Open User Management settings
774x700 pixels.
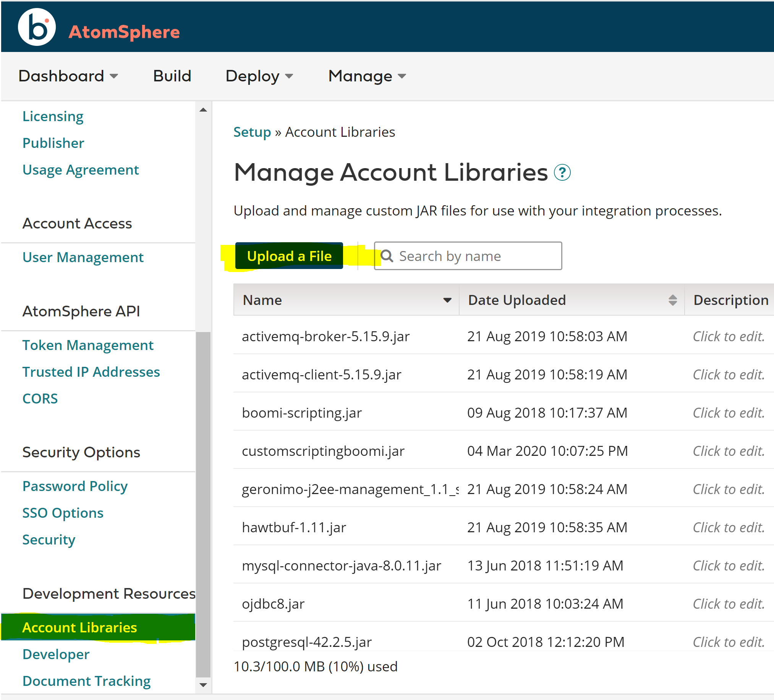83,257
